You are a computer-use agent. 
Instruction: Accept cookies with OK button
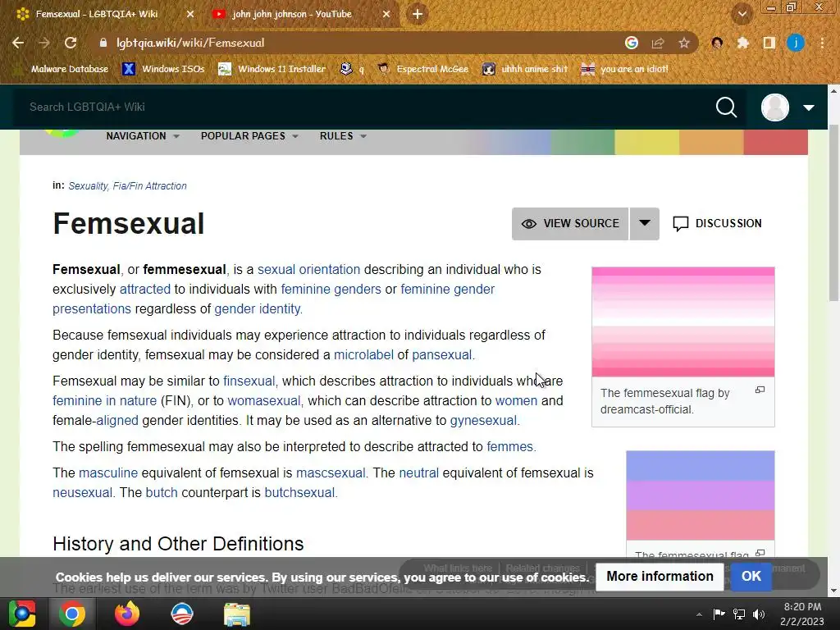[x=751, y=577]
